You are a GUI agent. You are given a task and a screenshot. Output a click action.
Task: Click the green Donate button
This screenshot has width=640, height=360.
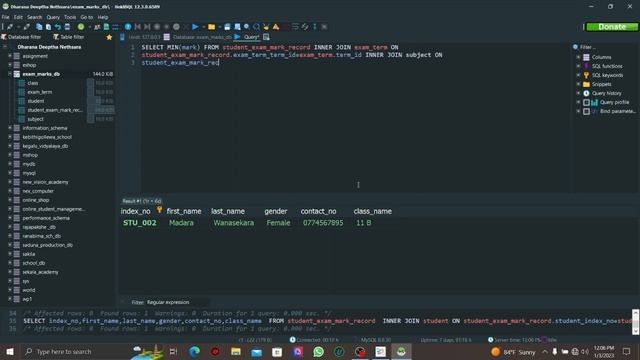(612, 27)
